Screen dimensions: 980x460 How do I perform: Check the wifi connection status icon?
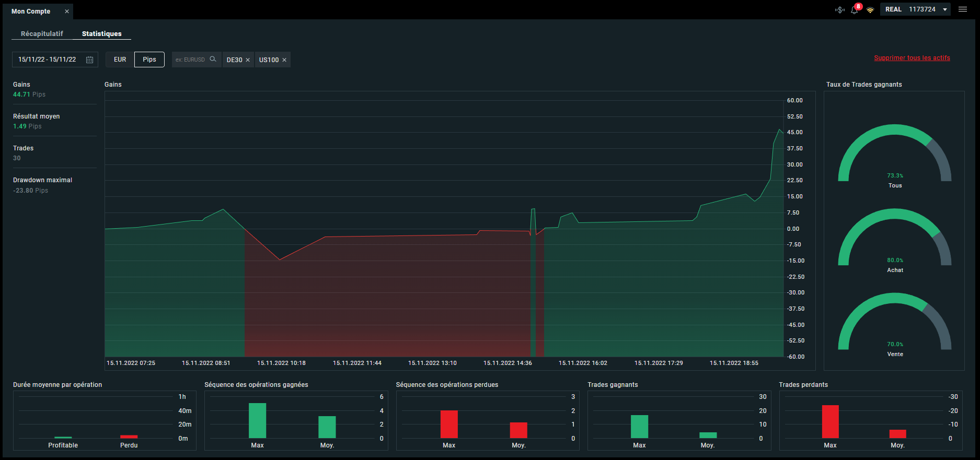870,10
